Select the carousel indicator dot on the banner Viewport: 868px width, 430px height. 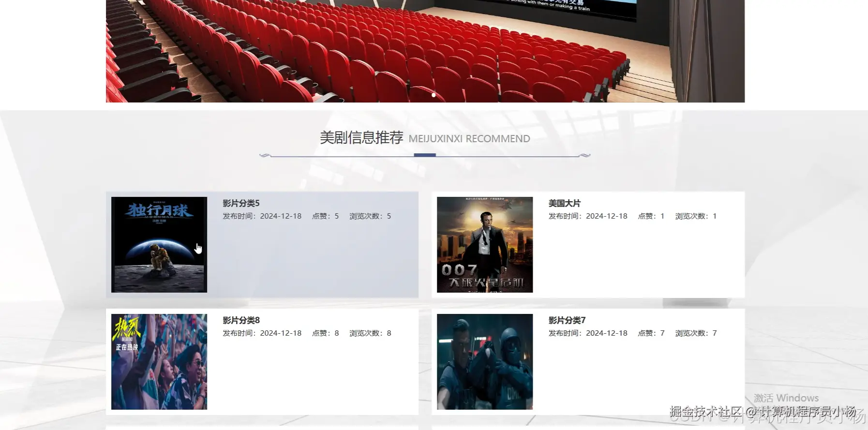(x=434, y=95)
